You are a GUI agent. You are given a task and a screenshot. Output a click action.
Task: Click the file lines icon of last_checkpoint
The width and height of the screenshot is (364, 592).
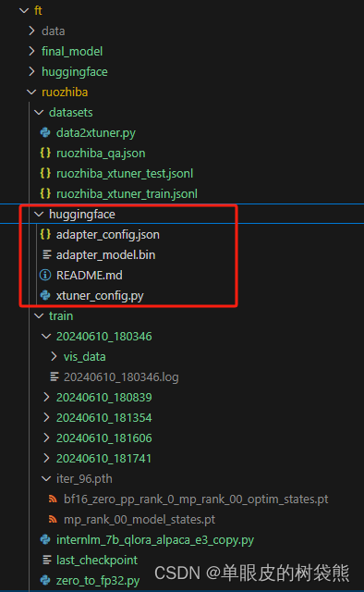click(x=47, y=560)
